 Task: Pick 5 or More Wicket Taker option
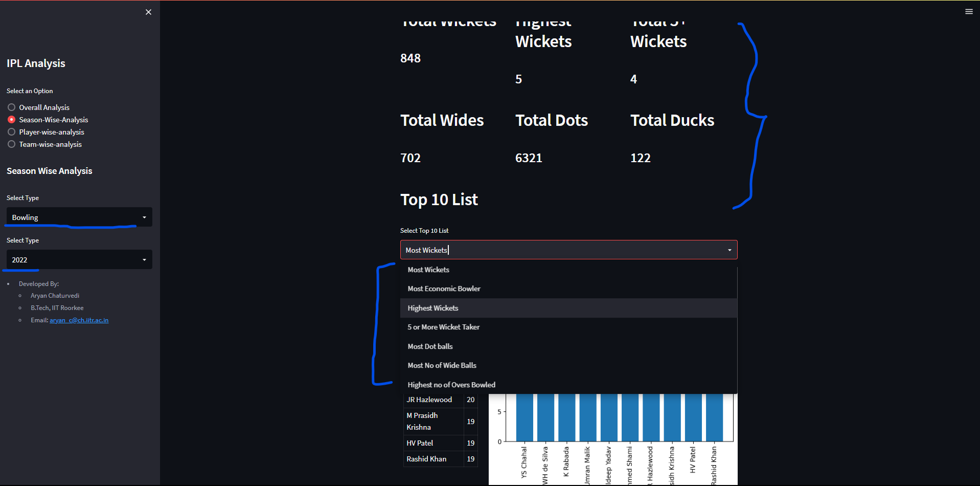[443, 327]
